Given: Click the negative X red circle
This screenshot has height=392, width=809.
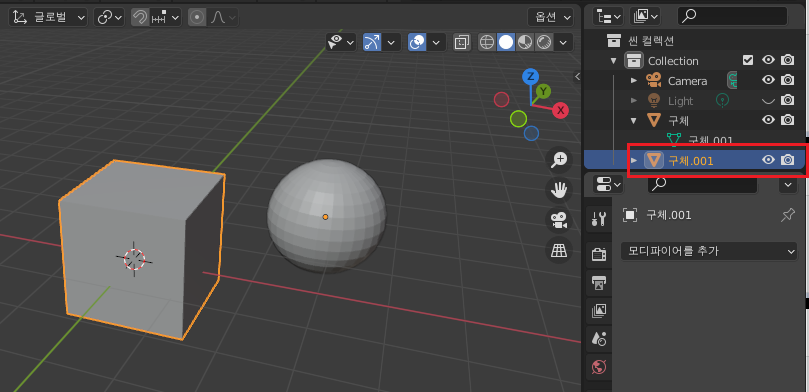Looking at the screenshot, I should pos(501,100).
